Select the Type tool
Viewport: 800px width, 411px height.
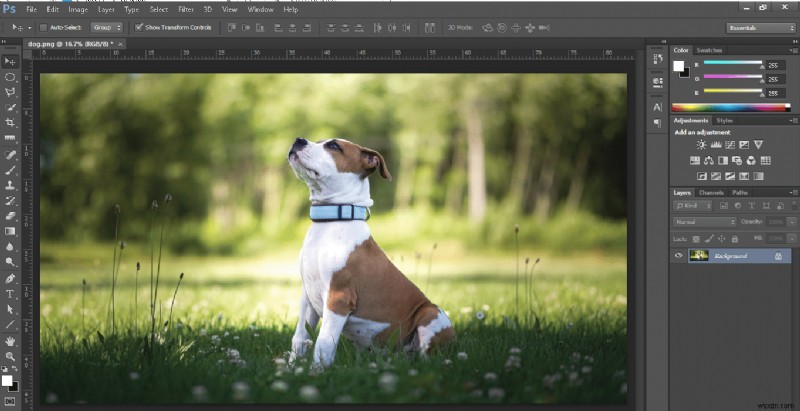(10, 294)
